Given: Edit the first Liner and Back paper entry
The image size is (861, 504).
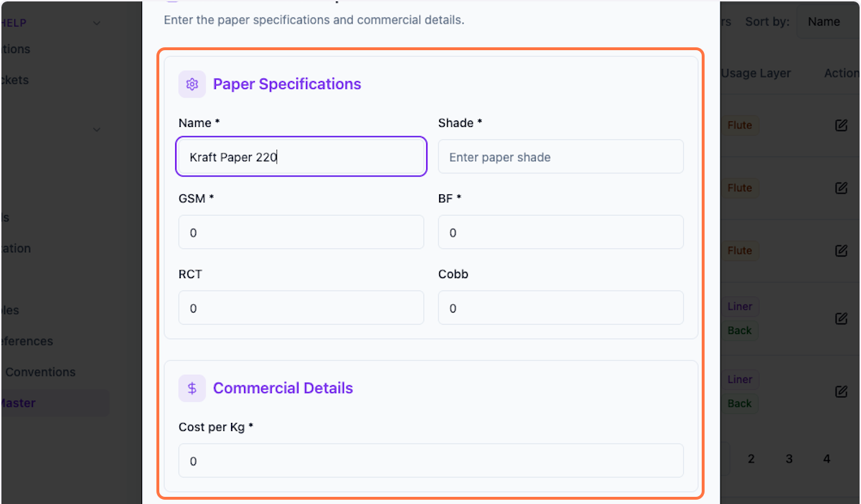Looking at the screenshot, I should pyautogui.click(x=841, y=318).
